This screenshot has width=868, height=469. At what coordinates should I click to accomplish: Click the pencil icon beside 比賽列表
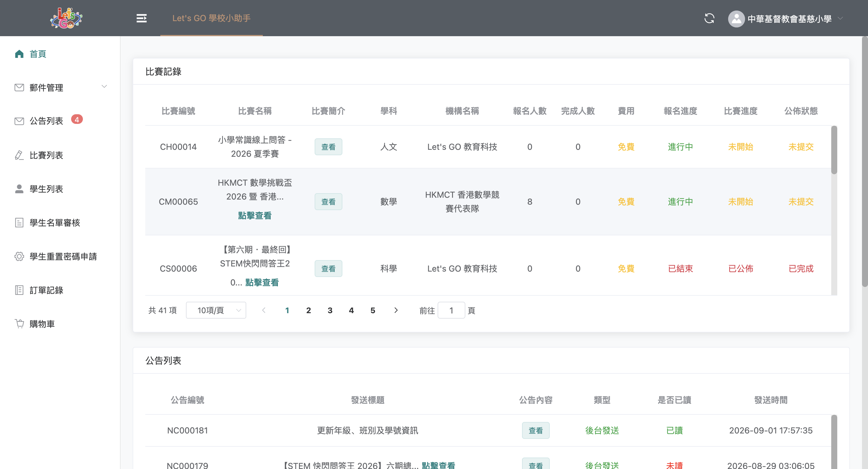point(19,155)
